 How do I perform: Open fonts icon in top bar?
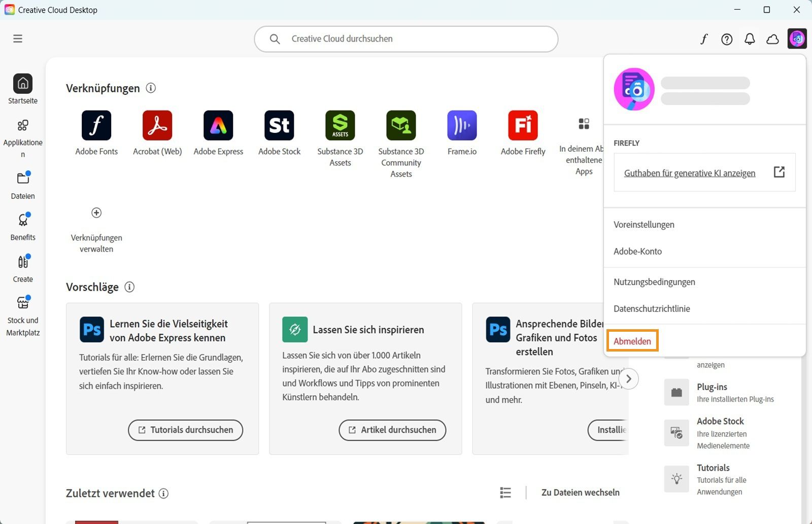[704, 39]
